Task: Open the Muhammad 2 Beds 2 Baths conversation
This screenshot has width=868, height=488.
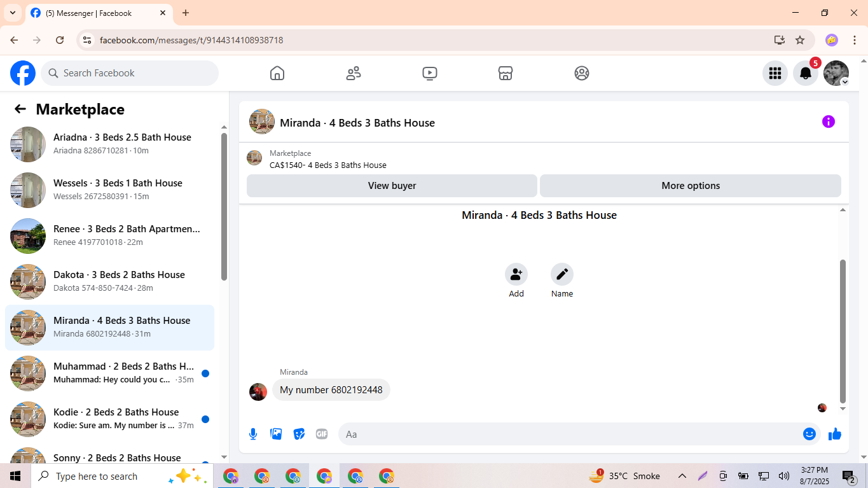Action: (109, 373)
